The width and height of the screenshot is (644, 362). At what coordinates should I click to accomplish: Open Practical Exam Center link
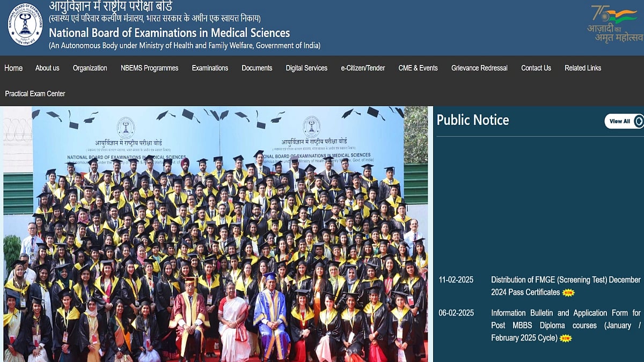(x=35, y=94)
